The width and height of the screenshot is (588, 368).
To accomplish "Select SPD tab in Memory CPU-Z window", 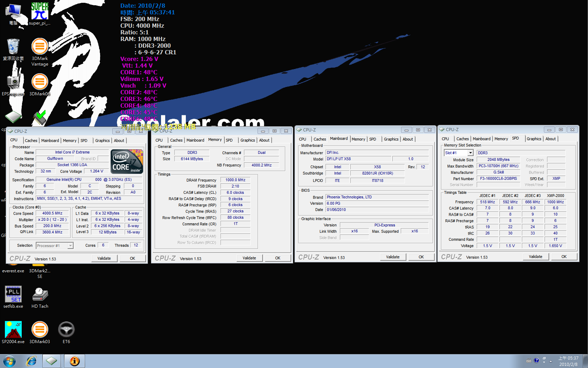I will point(229,140).
